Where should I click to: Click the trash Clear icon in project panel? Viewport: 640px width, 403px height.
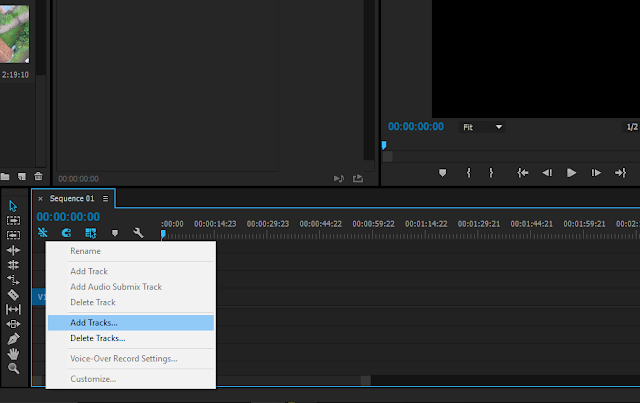38,176
